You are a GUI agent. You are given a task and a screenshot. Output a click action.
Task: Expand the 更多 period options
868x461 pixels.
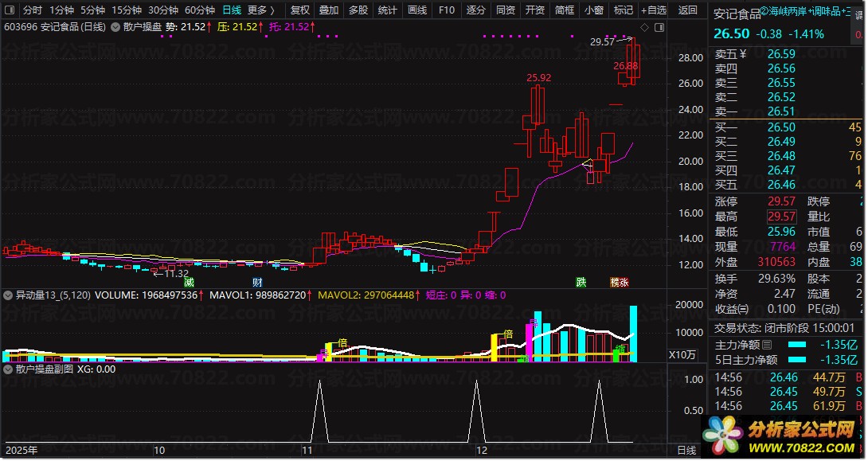point(260,10)
